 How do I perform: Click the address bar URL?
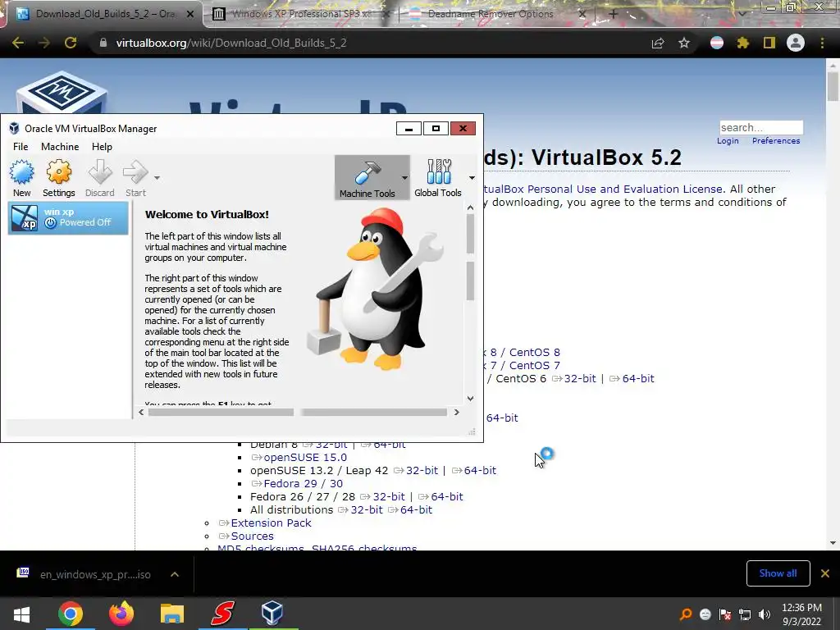coord(231,43)
